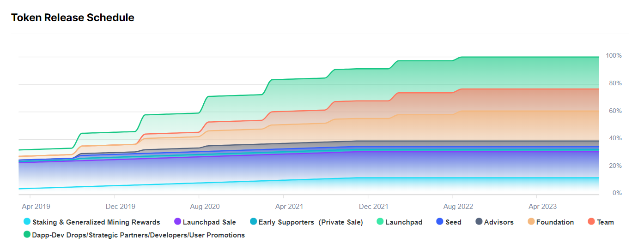Click the blue Seed legend dot

[440, 222]
